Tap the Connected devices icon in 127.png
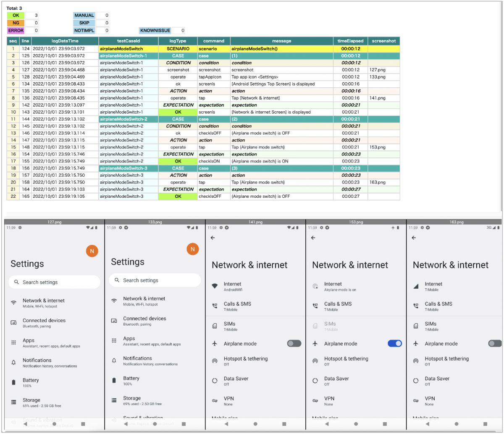504x434 pixels. coord(14,322)
